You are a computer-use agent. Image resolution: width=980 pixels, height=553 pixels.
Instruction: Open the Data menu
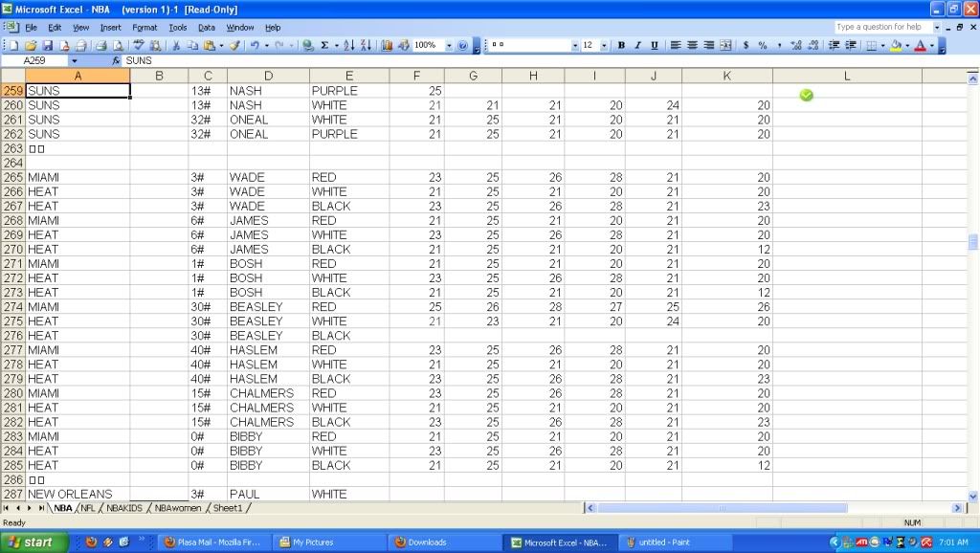tap(207, 28)
